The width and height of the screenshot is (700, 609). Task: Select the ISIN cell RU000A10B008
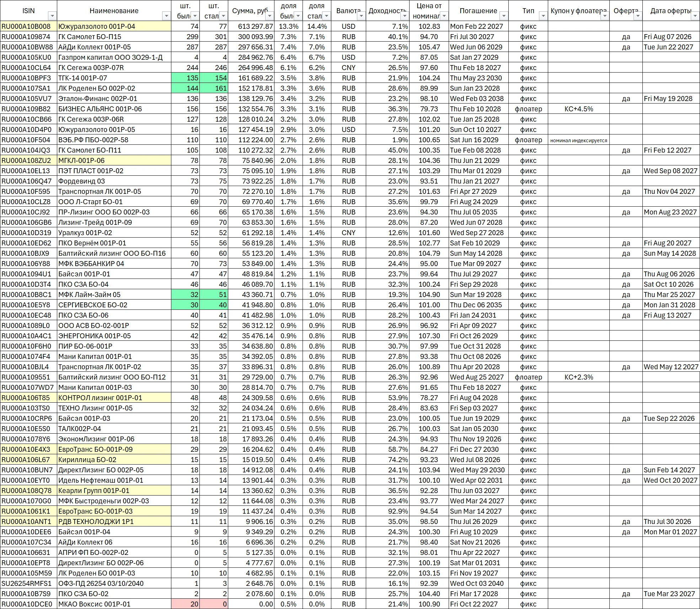[x=28, y=26]
